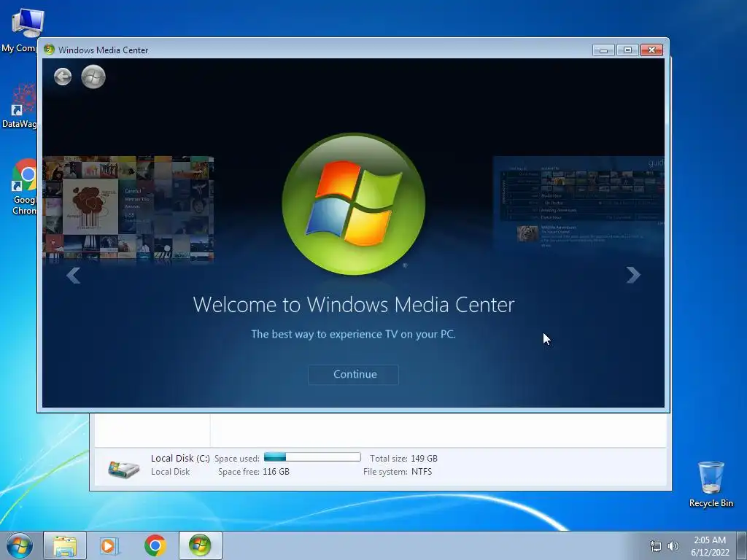
Task: Click the Space used bar in Explorer
Action: [x=312, y=457]
